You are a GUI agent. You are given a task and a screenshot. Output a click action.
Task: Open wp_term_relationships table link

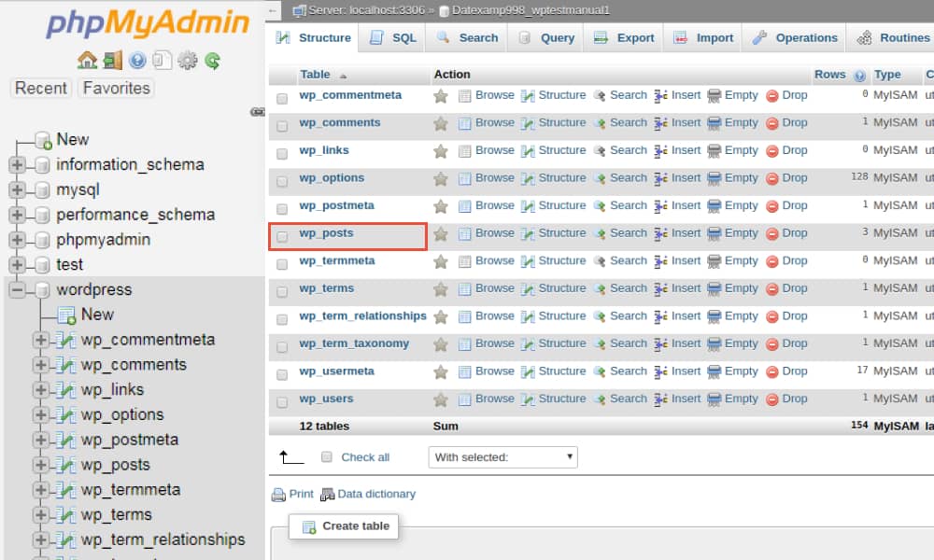pyautogui.click(x=362, y=316)
